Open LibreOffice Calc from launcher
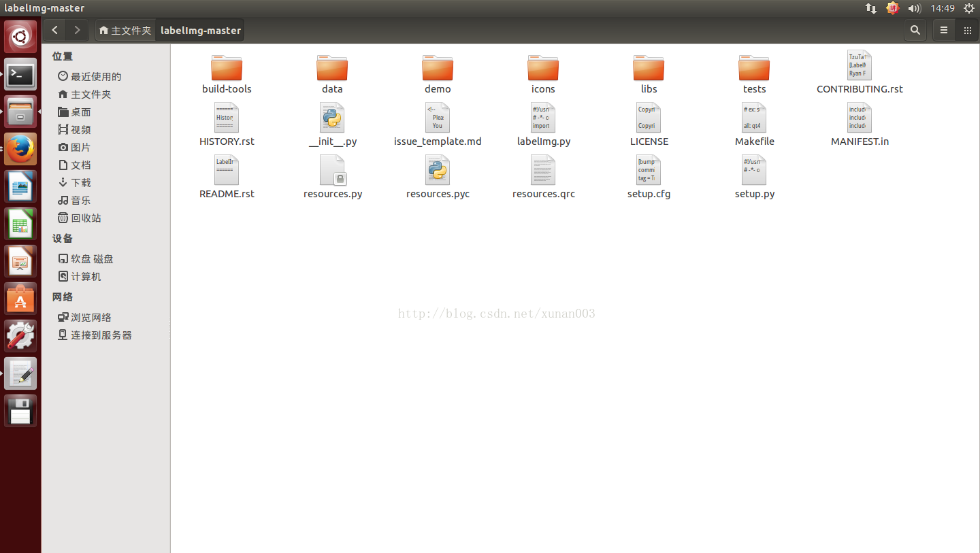The image size is (980, 553). pyautogui.click(x=20, y=224)
